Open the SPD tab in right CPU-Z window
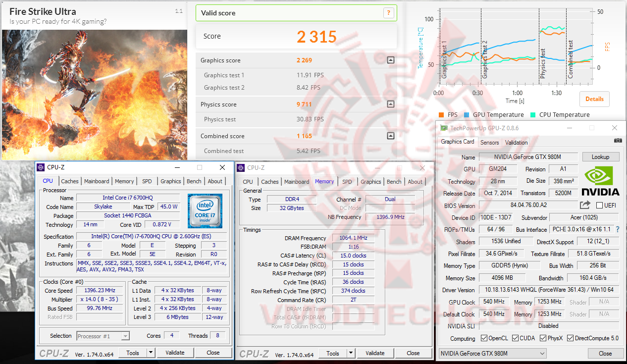This screenshot has height=364, width=627. click(347, 182)
